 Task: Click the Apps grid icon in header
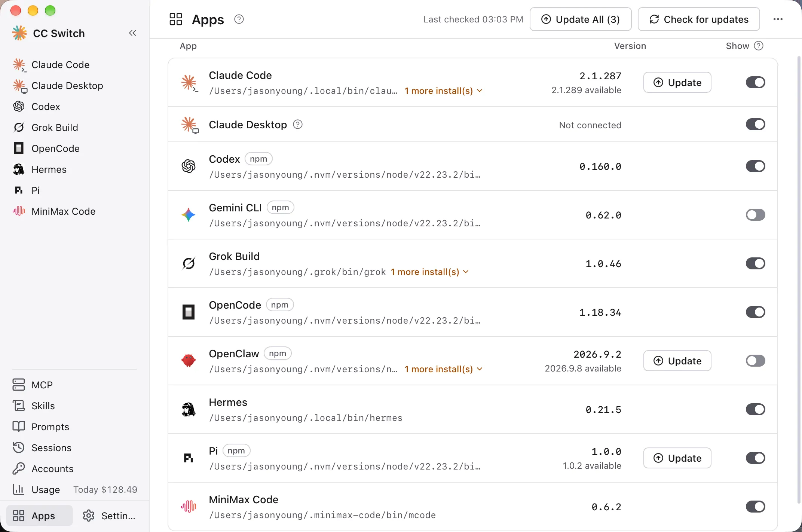coord(176,19)
